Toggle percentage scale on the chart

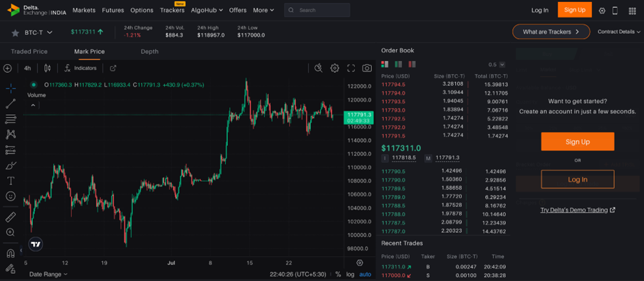pyautogui.click(x=338, y=274)
